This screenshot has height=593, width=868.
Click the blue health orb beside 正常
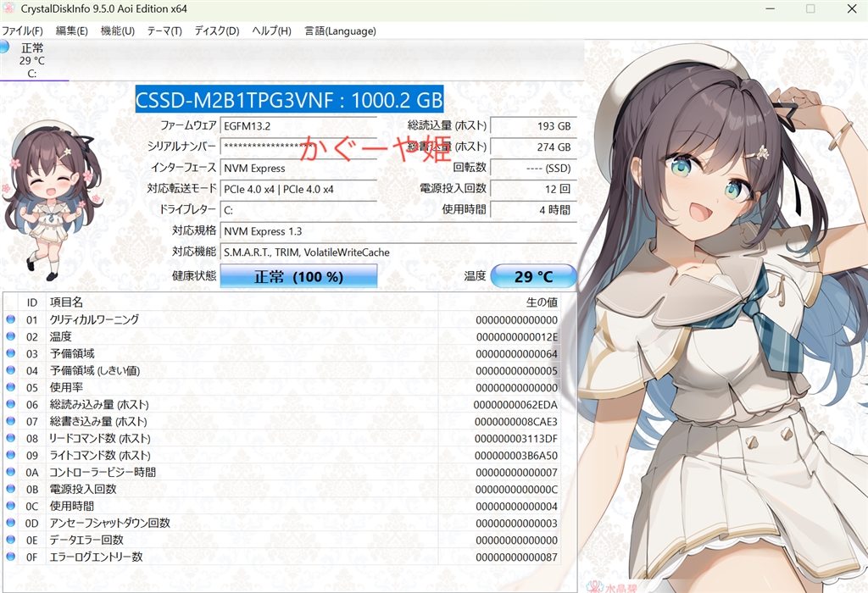point(4,47)
